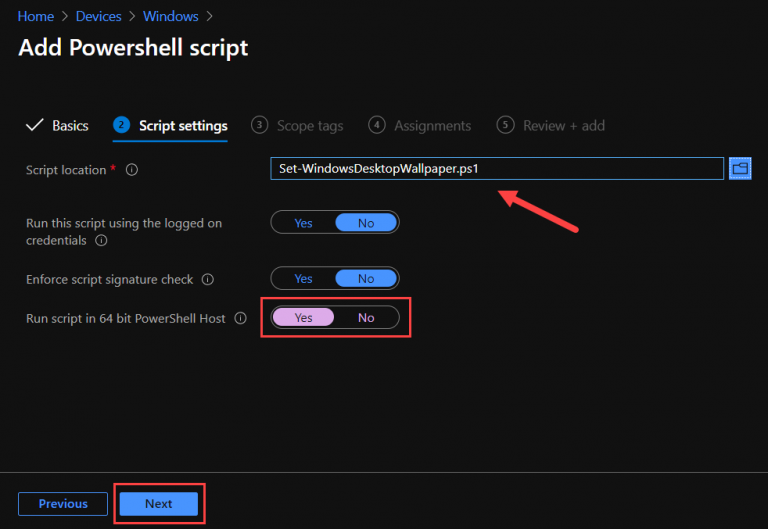This screenshot has width=768, height=529.
Task: Click the Basics checkmark icon
Action: pos(34,125)
